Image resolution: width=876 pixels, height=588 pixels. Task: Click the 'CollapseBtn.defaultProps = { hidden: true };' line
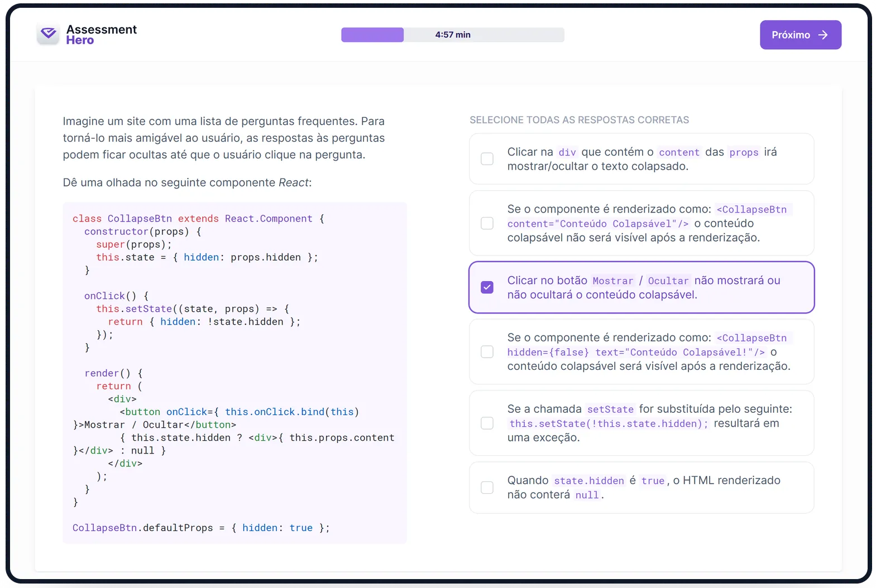201,528
